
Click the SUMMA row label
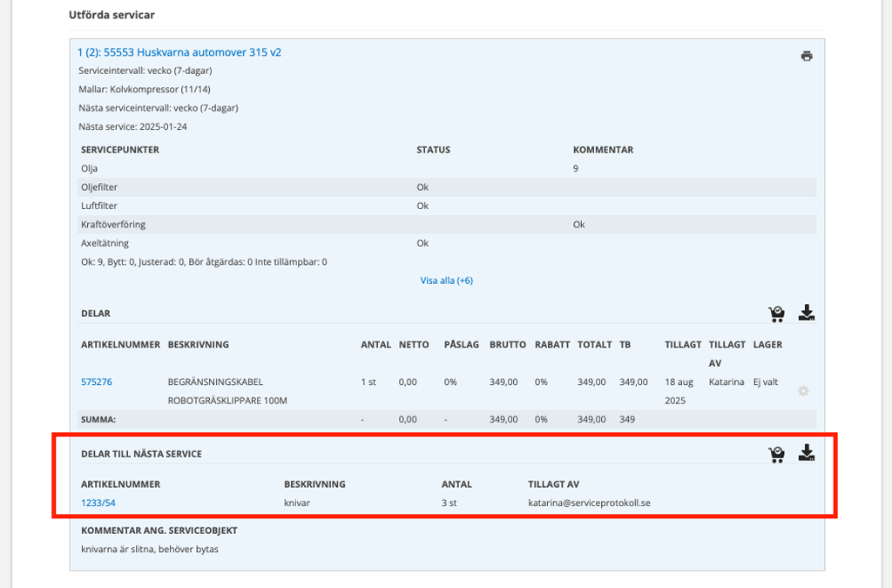pyautogui.click(x=98, y=419)
